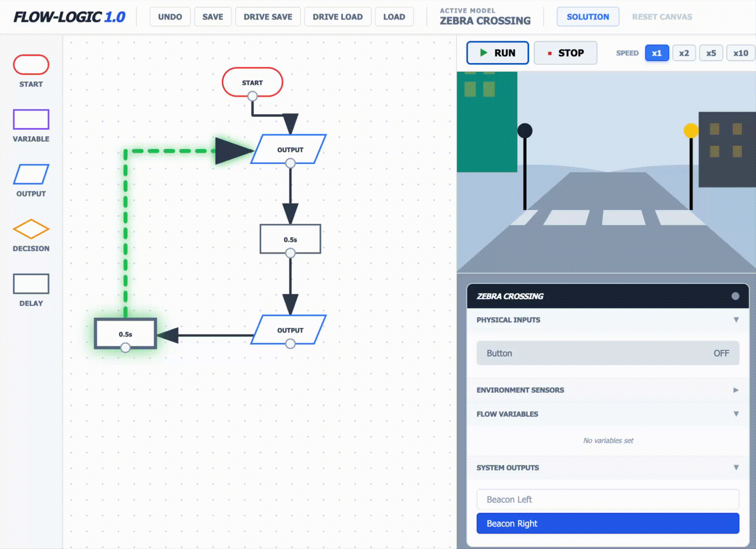Select the START shape tool
This screenshot has height=549, width=756.
click(x=31, y=65)
